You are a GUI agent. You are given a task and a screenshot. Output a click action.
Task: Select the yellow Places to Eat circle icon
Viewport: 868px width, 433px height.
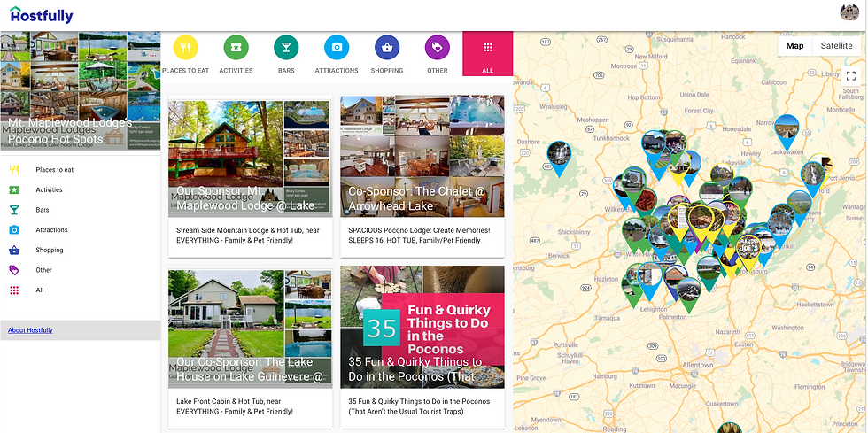185,47
